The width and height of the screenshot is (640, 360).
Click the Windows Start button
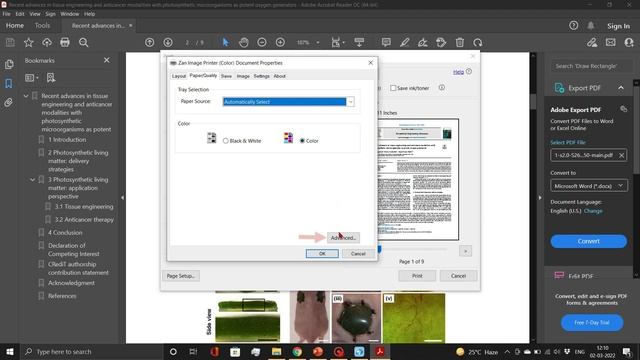coord(10,351)
